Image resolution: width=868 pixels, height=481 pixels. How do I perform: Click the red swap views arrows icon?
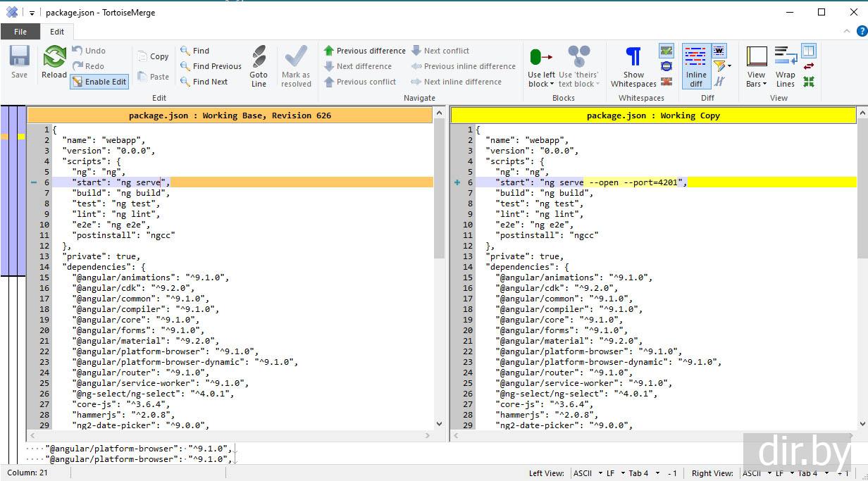coord(809,66)
